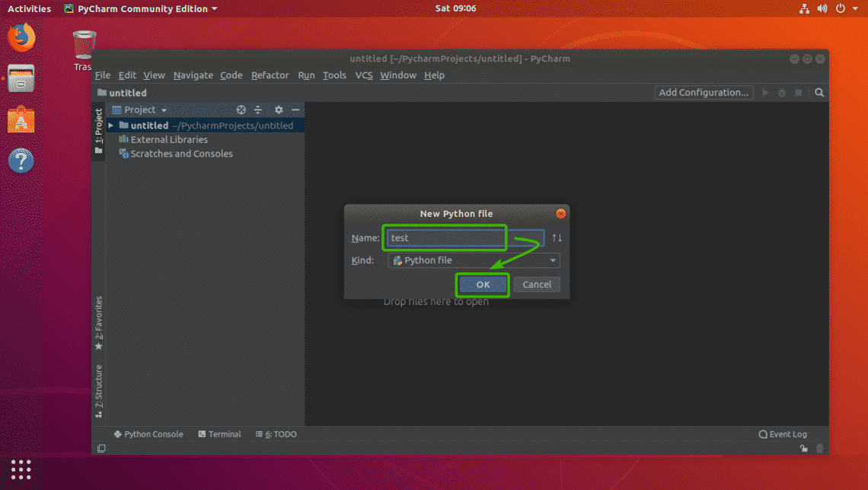Click the Stop square icon in toolbar
The height and width of the screenshot is (490, 868).
[798, 92]
